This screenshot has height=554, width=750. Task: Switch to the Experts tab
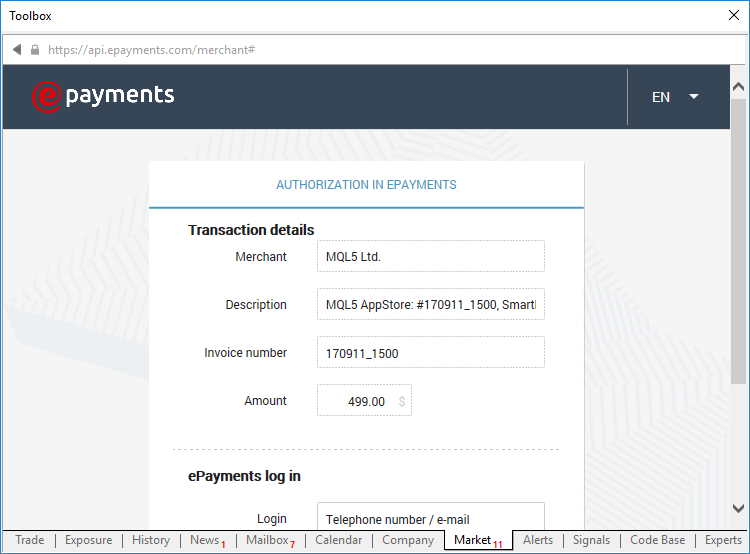[x=723, y=540]
